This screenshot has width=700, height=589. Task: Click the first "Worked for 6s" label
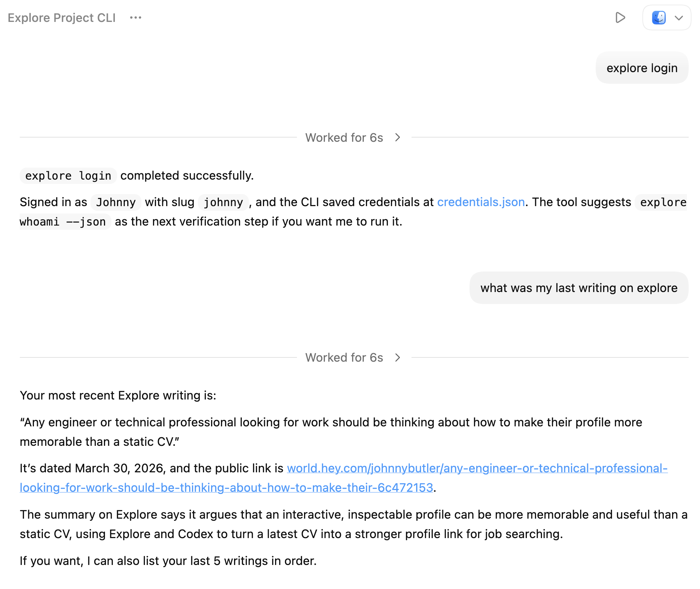click(344, 138)
